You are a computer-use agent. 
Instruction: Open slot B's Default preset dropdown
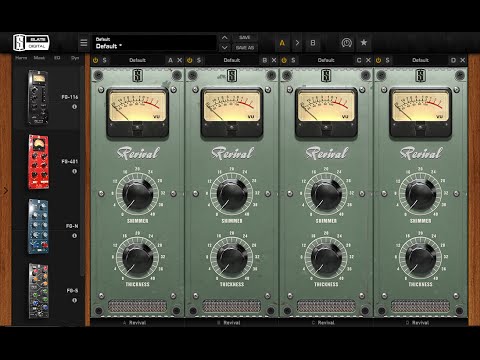232,60
